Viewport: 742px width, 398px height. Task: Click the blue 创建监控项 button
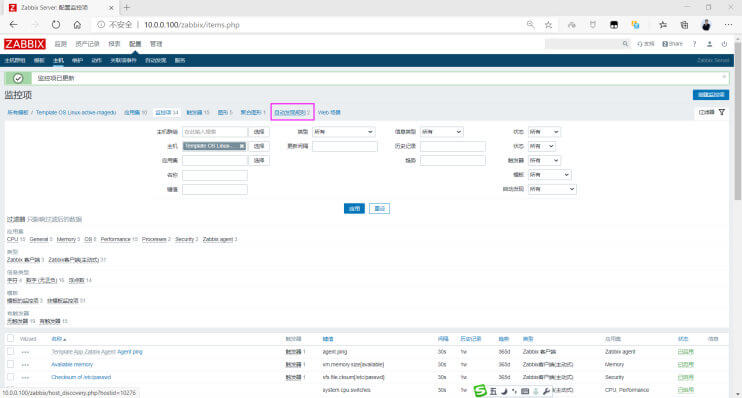[x=711, y=95]
